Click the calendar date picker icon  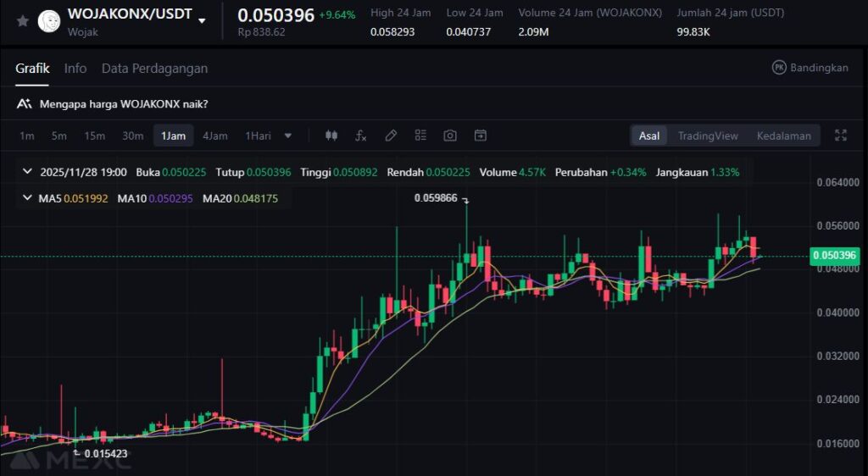(x=480, y=136)
